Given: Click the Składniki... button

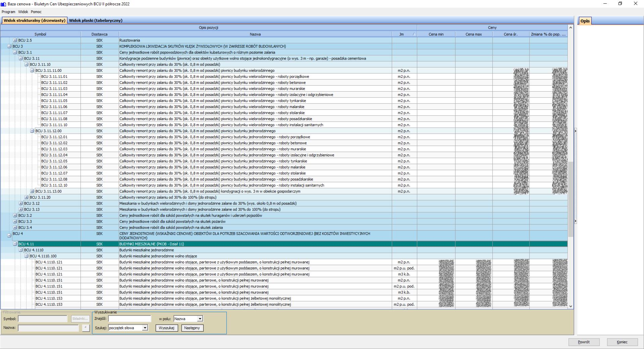Looking at the screenshot, I should [x=80, y=319].
